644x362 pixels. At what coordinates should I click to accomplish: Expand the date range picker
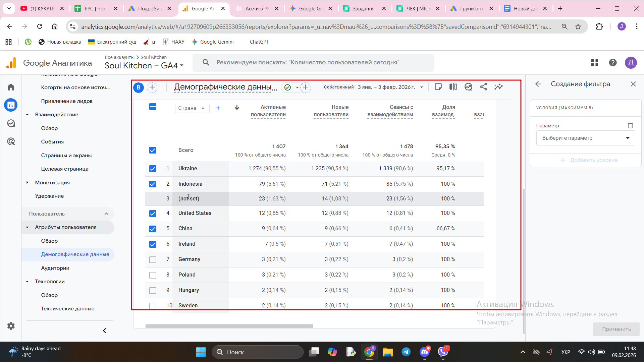click(x=422, y=87)
